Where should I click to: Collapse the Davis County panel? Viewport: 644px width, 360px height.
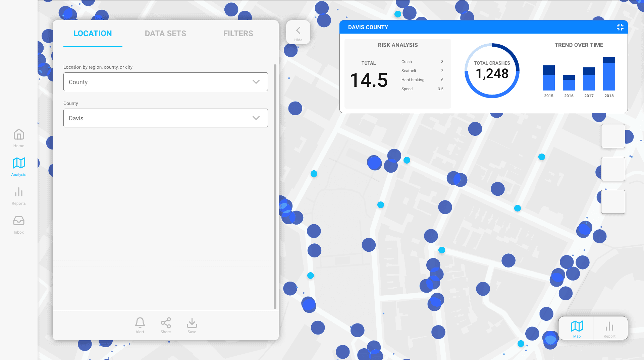[620, 27]
